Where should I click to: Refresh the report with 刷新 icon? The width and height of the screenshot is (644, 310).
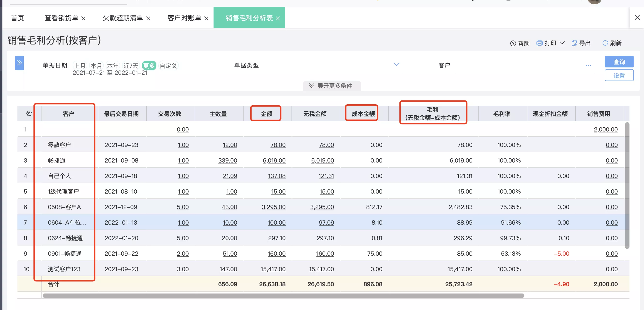[x=605, y=43]
